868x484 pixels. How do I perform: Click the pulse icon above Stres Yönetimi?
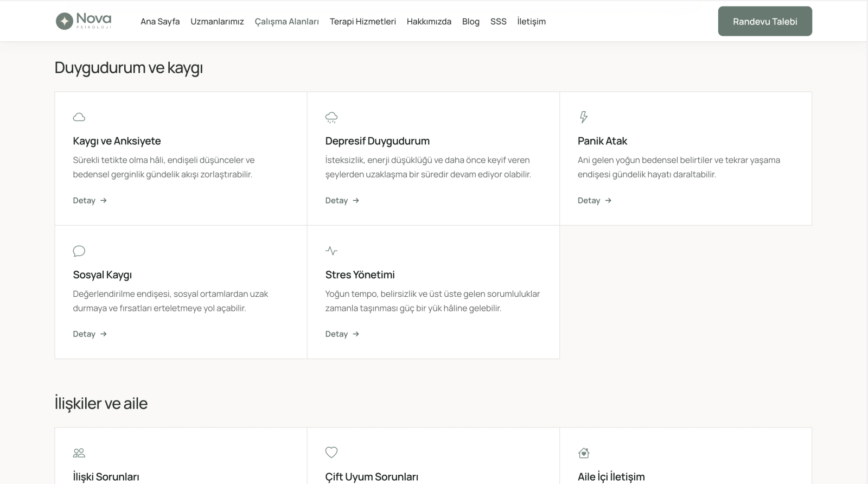click(x=331, y=251)
